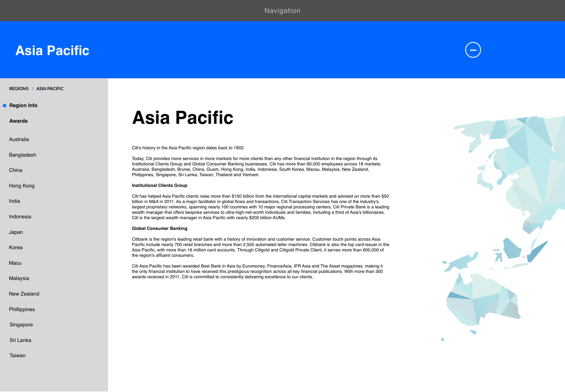Open India country page
565x392 pixels.
pyautogui.click(x=14, y=201)
